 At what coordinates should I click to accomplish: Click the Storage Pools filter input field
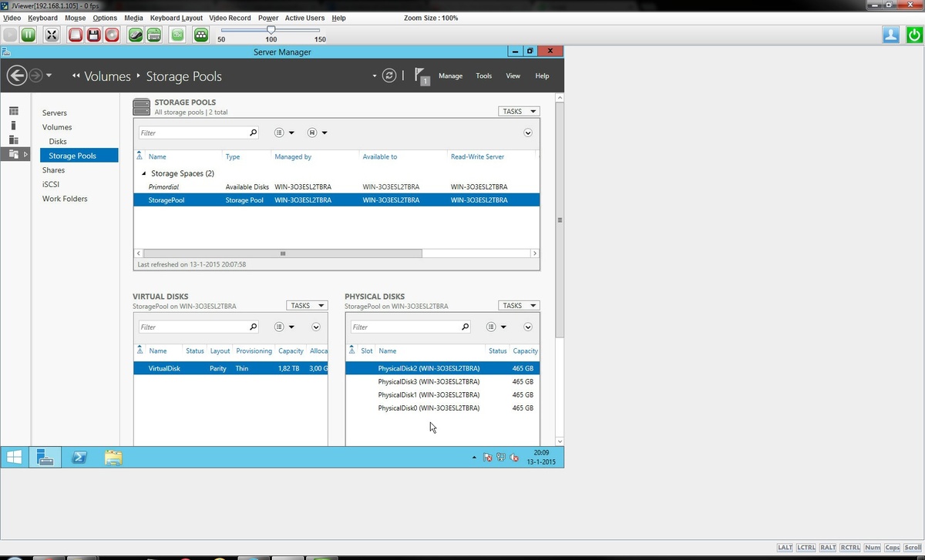[x=193, y=132]
